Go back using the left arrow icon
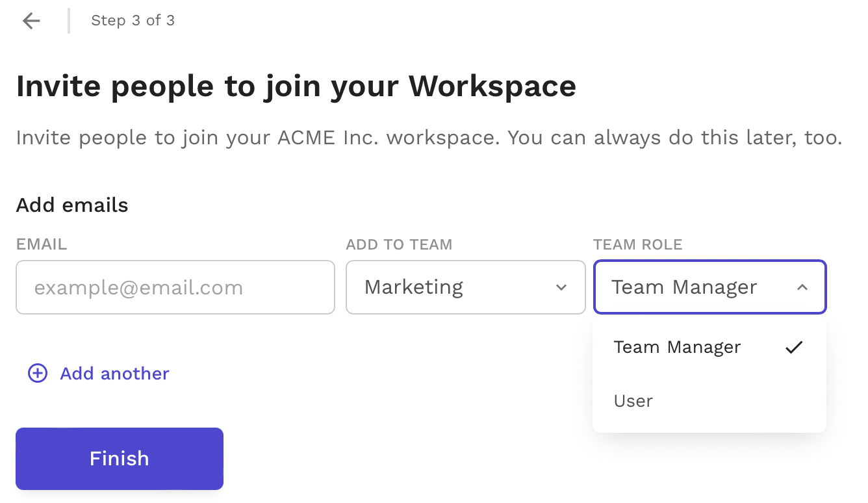Viewport: 868px width, 503px height. tap(31, 21)
